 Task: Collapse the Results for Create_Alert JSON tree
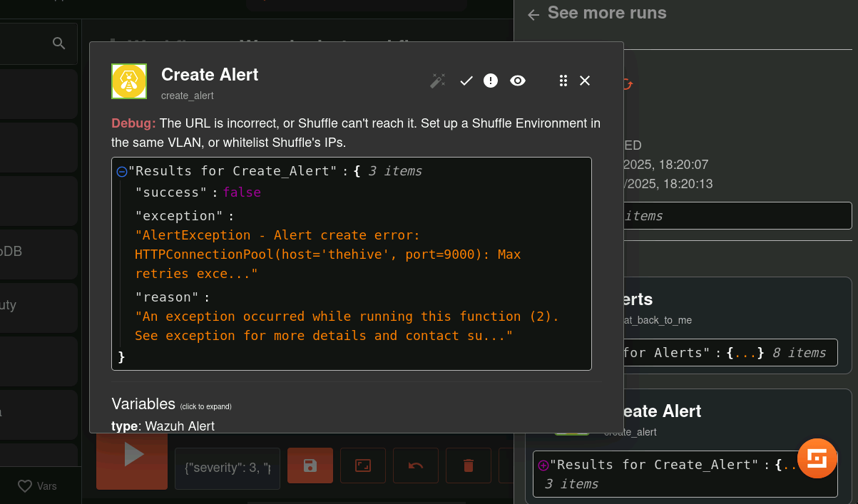(x=121, y=172)
